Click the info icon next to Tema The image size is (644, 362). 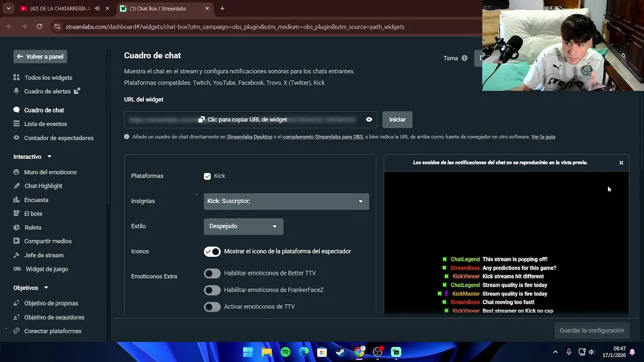point(464,58)
